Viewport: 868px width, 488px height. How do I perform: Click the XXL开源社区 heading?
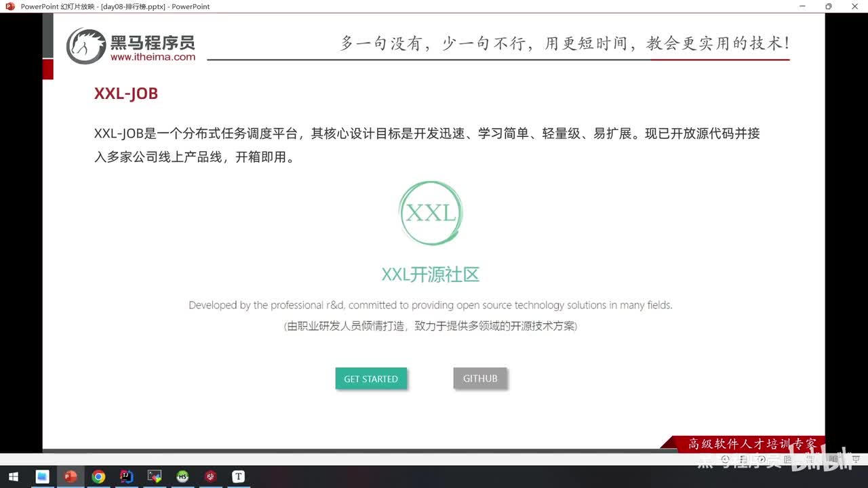[x=431, y=274]
